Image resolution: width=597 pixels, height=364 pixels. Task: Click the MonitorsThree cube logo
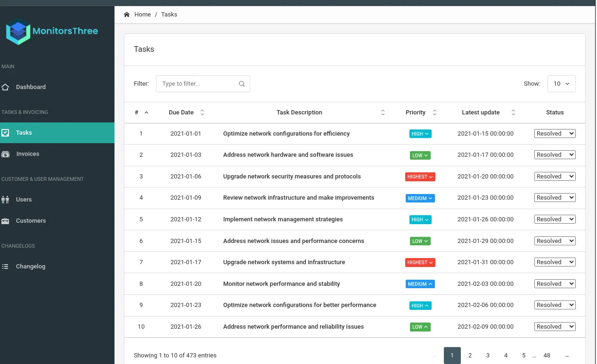18,32
